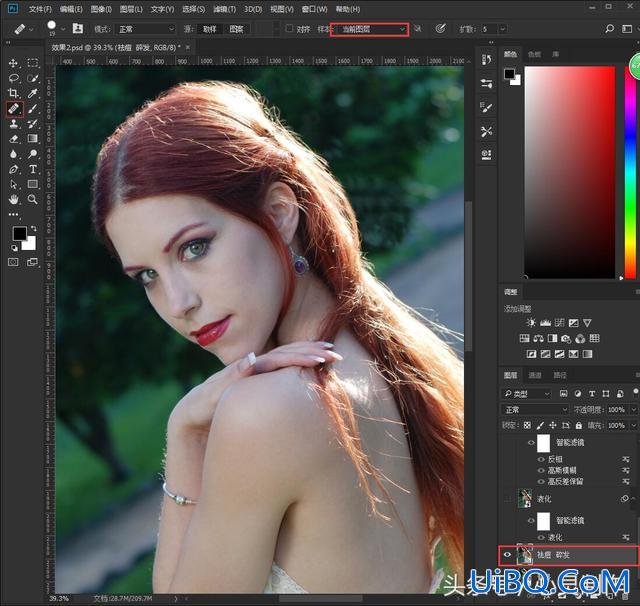
Task: Select the Path Selection tool
Action: 13,184
